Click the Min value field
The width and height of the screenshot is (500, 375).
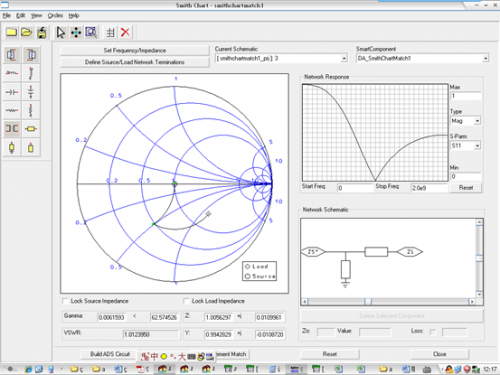(466, 176)
